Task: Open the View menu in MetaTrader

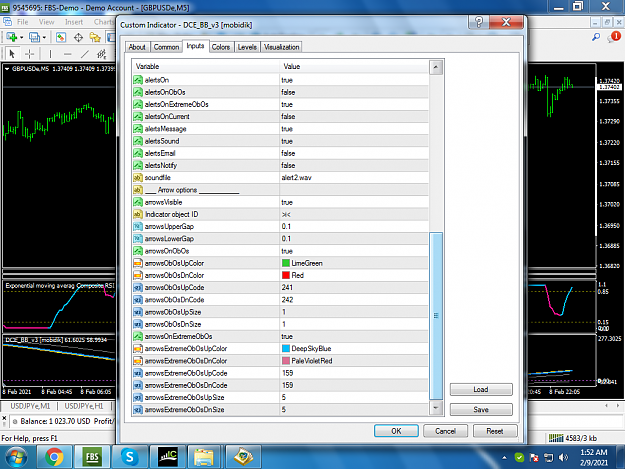Action: [46, 22]
